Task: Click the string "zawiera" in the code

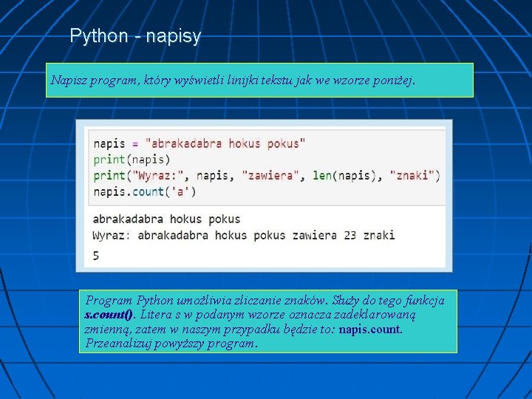Action: [x=270, y=176]
